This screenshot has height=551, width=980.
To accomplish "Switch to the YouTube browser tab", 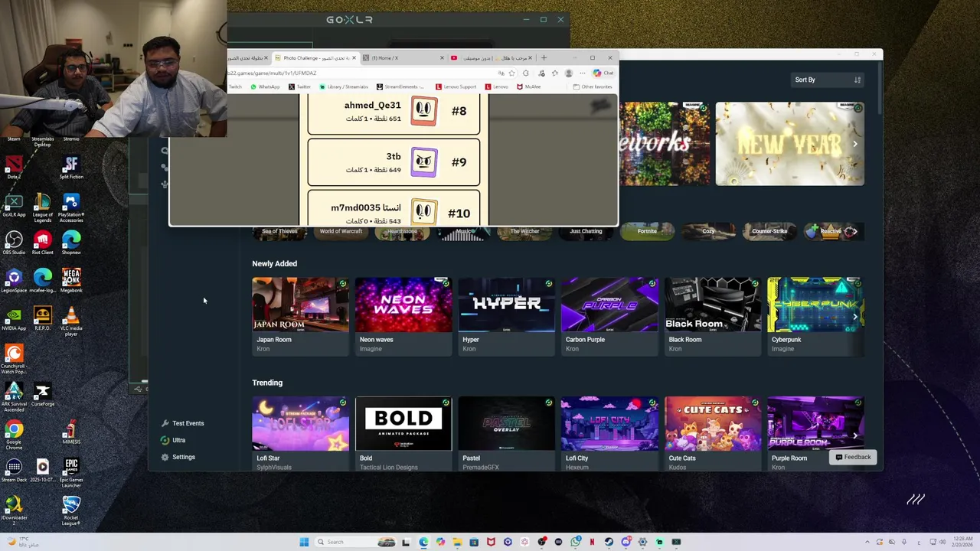I will coord(490,58).
